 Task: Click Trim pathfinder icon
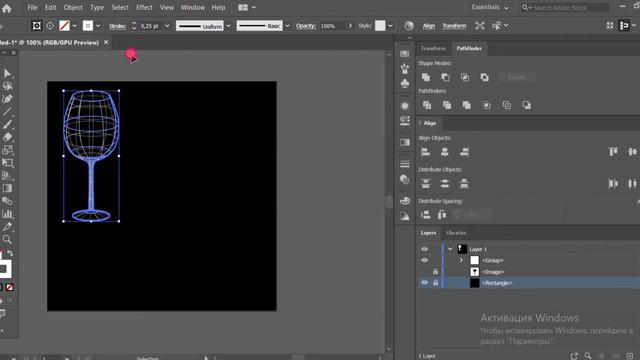(447, 105)
